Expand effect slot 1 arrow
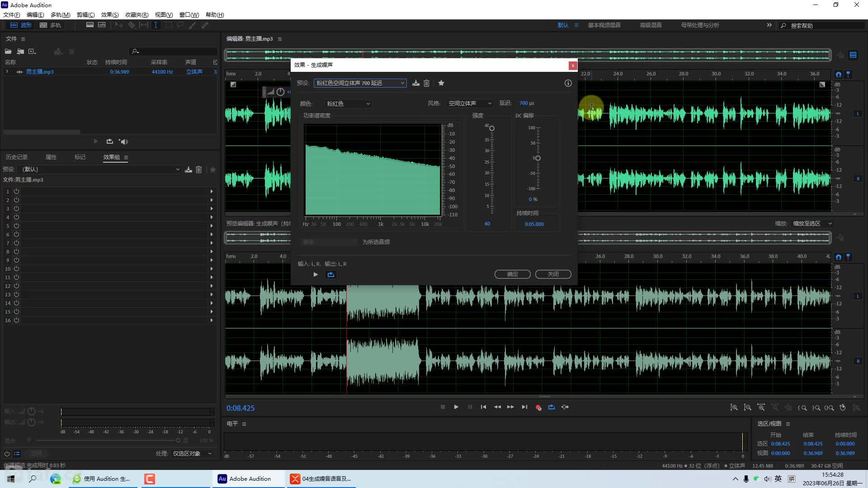 click(212, 192)
